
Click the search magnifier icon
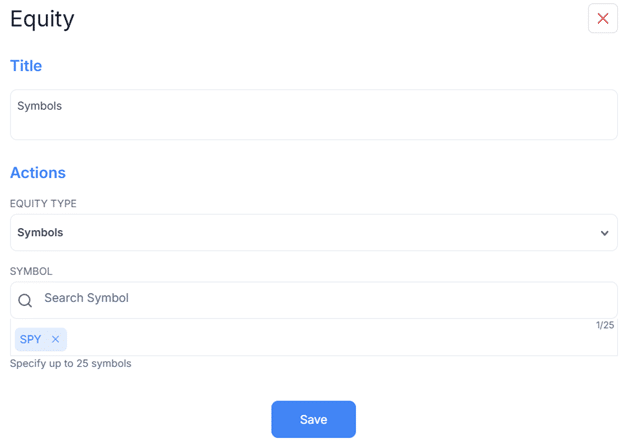[x=25, y=300]
